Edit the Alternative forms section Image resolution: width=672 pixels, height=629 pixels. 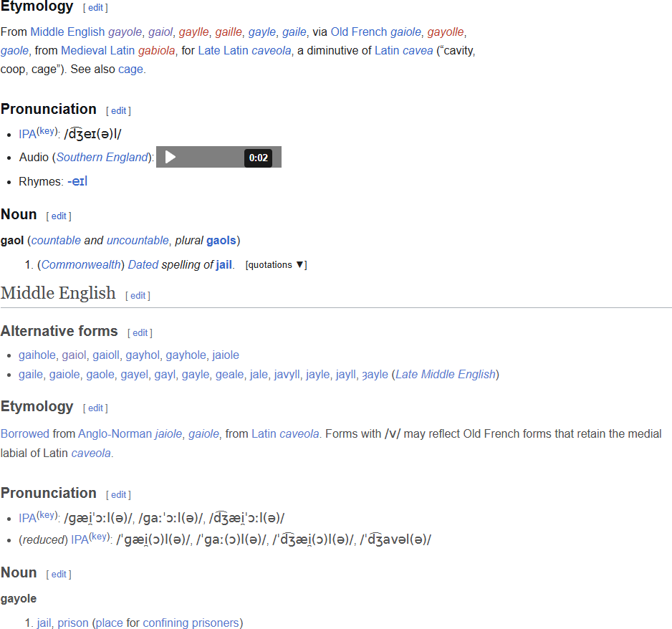pos(140,333)
